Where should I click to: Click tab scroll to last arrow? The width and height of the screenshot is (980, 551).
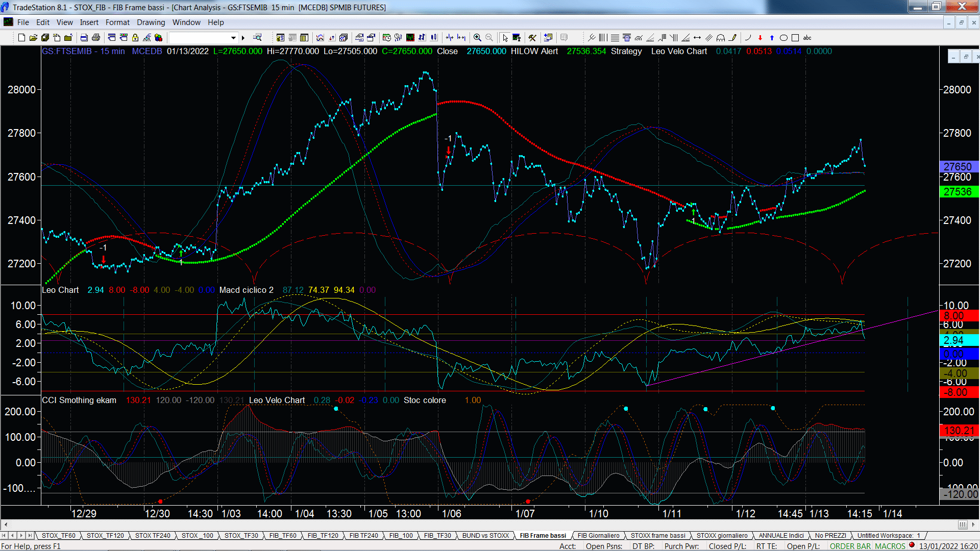coord(30,535)
